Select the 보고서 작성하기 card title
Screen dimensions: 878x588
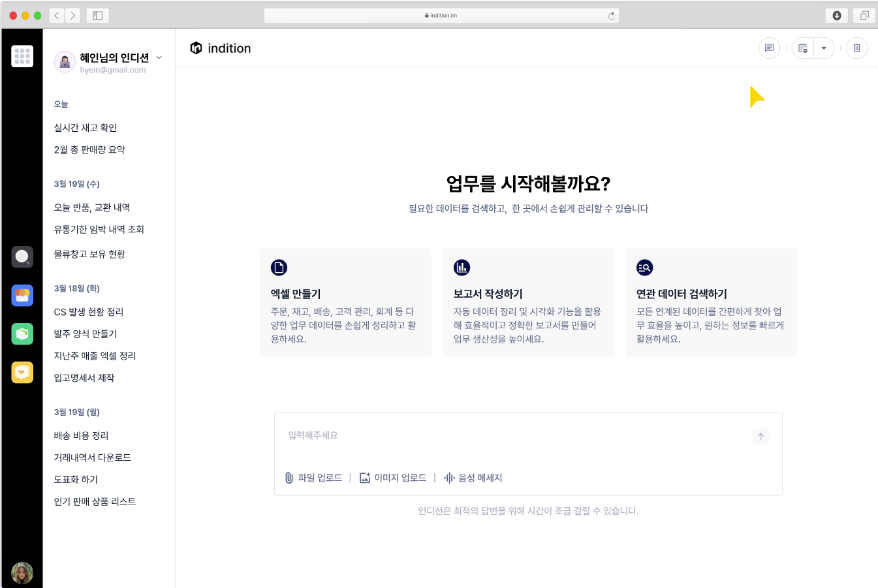(488, 294)
